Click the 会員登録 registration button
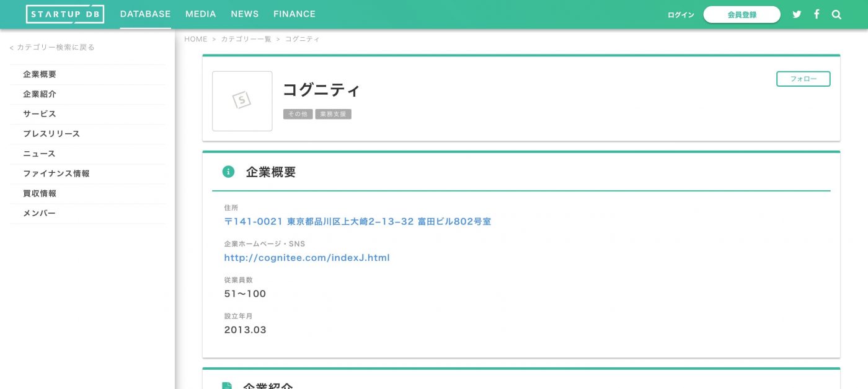Viewport: 868px width, 389px height. [742, 14]
